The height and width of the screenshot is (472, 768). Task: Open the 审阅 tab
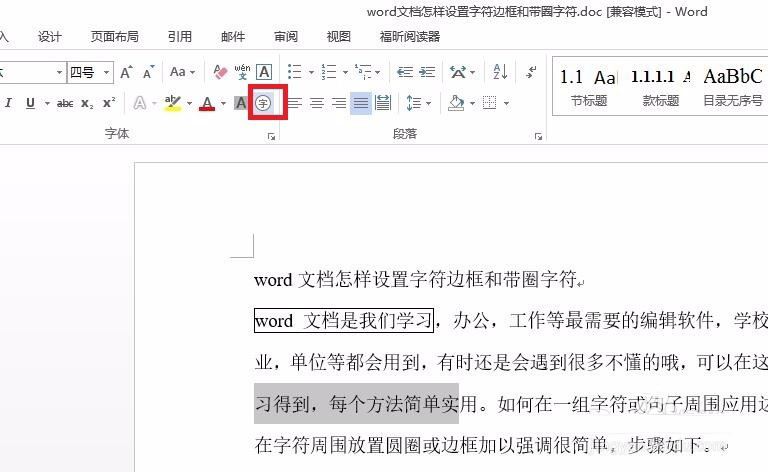[x=286, y=36]
